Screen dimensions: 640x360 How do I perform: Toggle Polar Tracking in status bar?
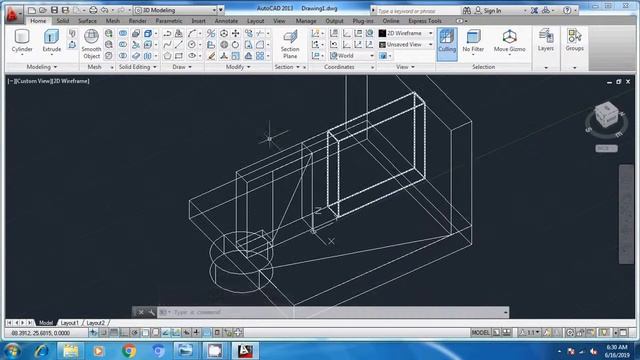pyautogui.click(x=134, y=333)
